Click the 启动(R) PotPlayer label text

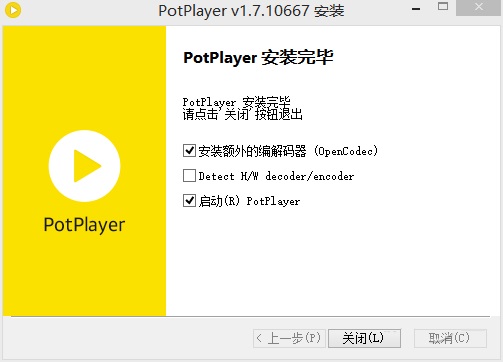click(x=249, y=201)
